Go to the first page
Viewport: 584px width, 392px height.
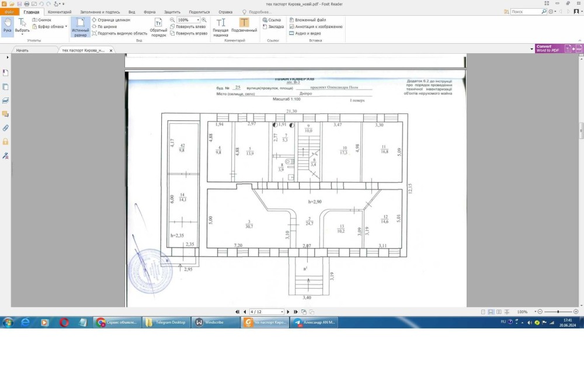pyautogui.click(x=237, y=312)
